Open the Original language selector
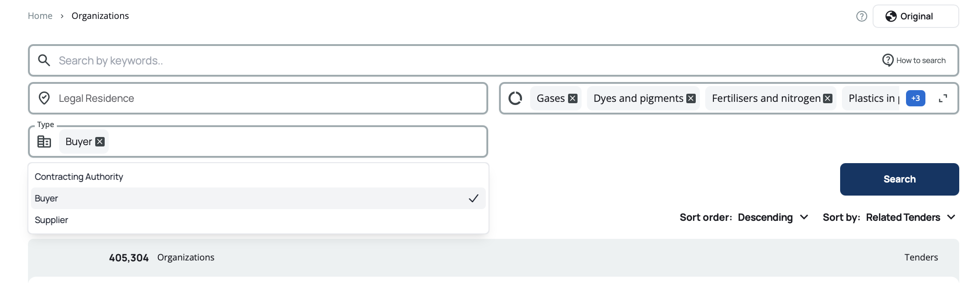 [x=915, y=16]
